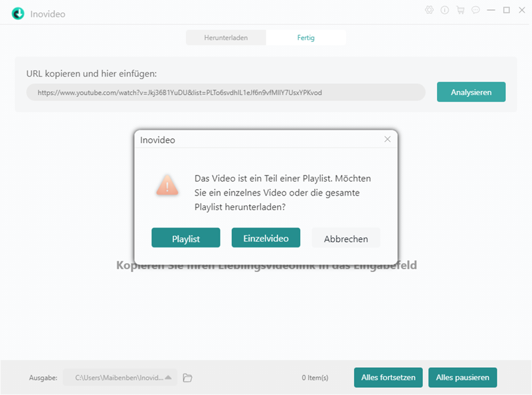Click the 0 Item(s) counter text
Screen dimensions: 532x395
pos(315,378)
